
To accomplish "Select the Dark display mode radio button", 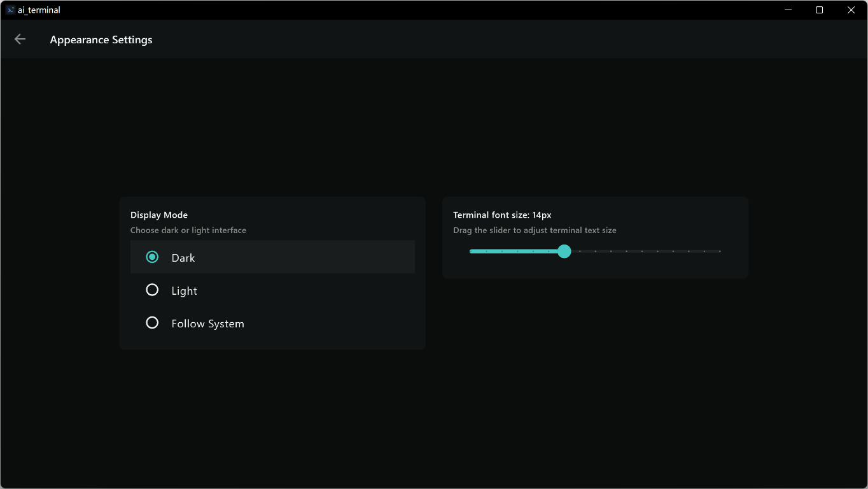I will click(152, 257).
